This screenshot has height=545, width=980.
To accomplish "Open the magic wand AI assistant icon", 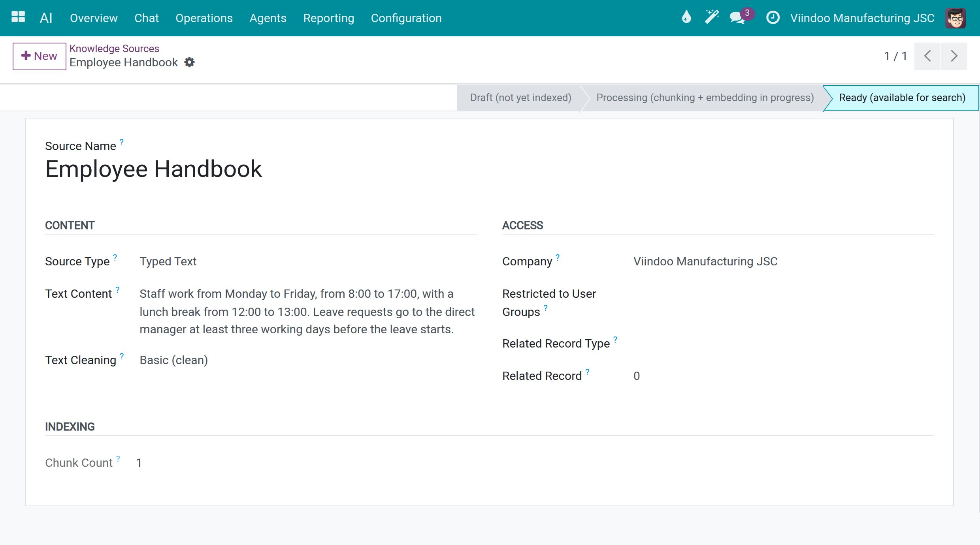I will coord(712,17).
